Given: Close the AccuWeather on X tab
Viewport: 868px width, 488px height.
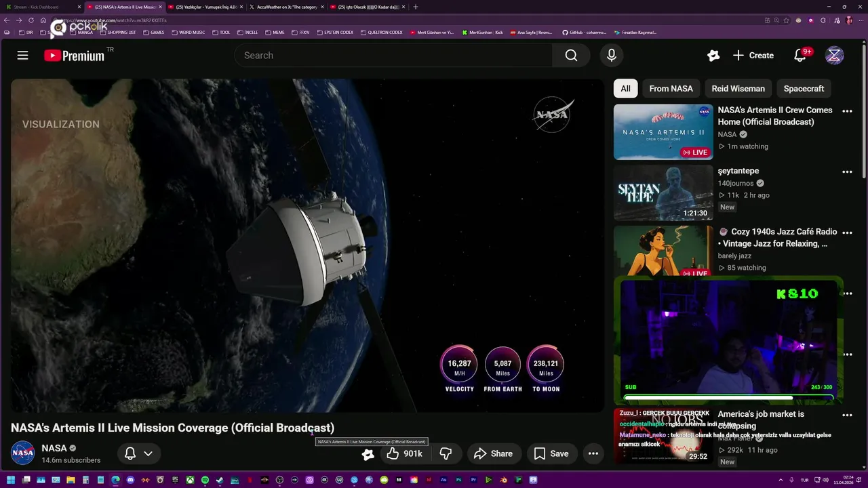Looking at the screenshot, I should tap(321, 7).
